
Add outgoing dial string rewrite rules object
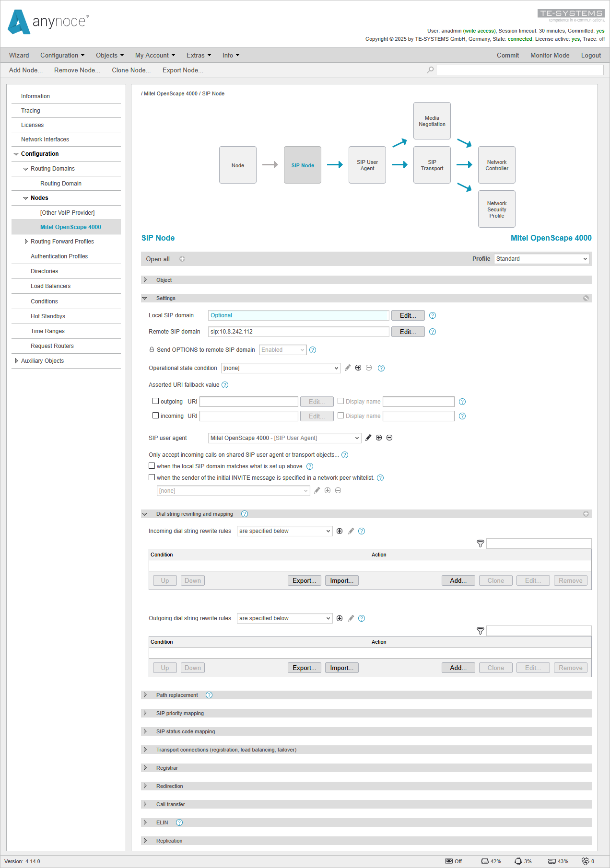click(340, 618)
